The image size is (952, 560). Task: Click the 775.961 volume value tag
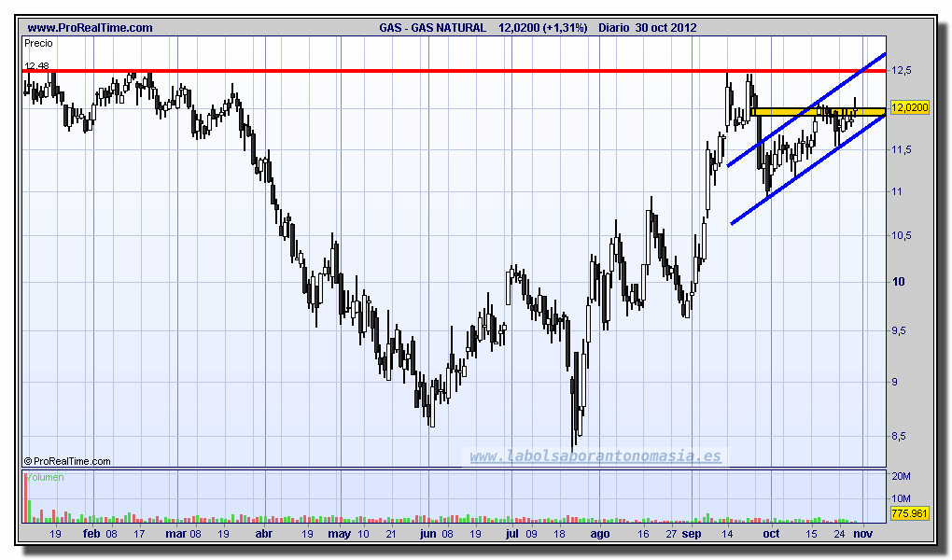pos(909,514)
